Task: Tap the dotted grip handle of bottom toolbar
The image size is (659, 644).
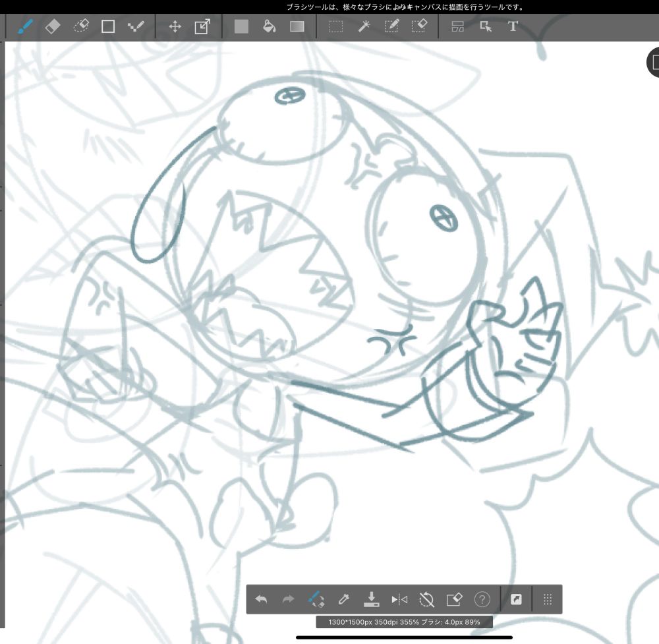Action: click(x=547, y=599)
